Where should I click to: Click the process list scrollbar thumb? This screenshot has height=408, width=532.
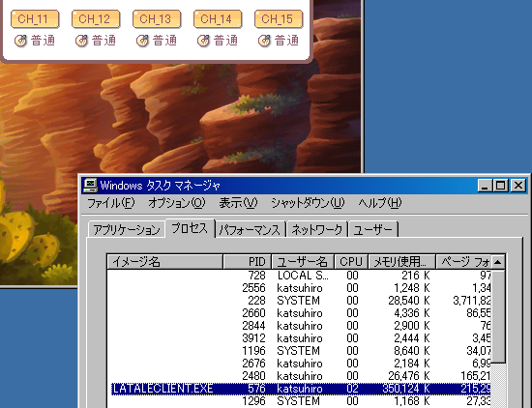(498, 316)
